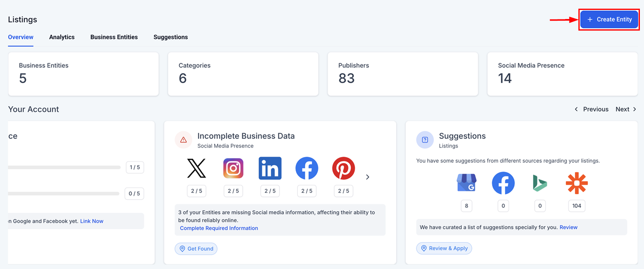Go to Next account card

pyautogui.click(x=626, y=110)
